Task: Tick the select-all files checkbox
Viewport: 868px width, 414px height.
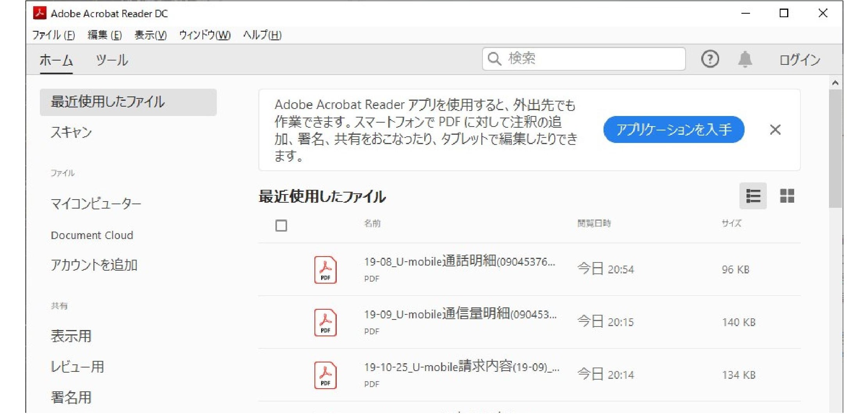Action: 281,225
